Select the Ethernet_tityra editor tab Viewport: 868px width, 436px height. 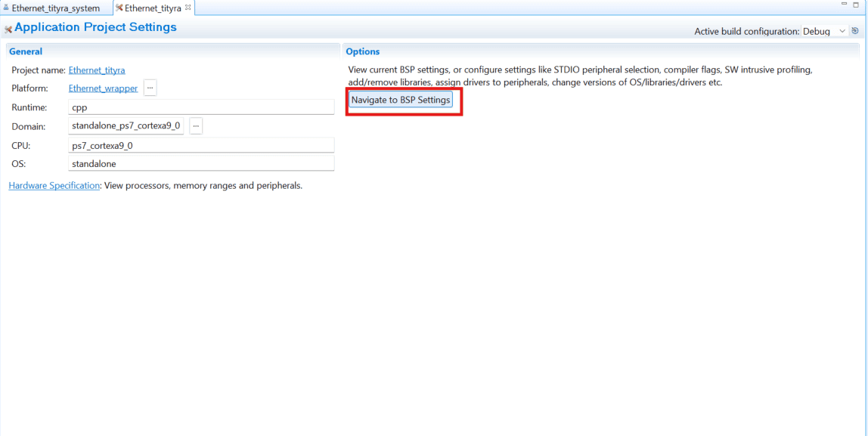tap(152, 8)
